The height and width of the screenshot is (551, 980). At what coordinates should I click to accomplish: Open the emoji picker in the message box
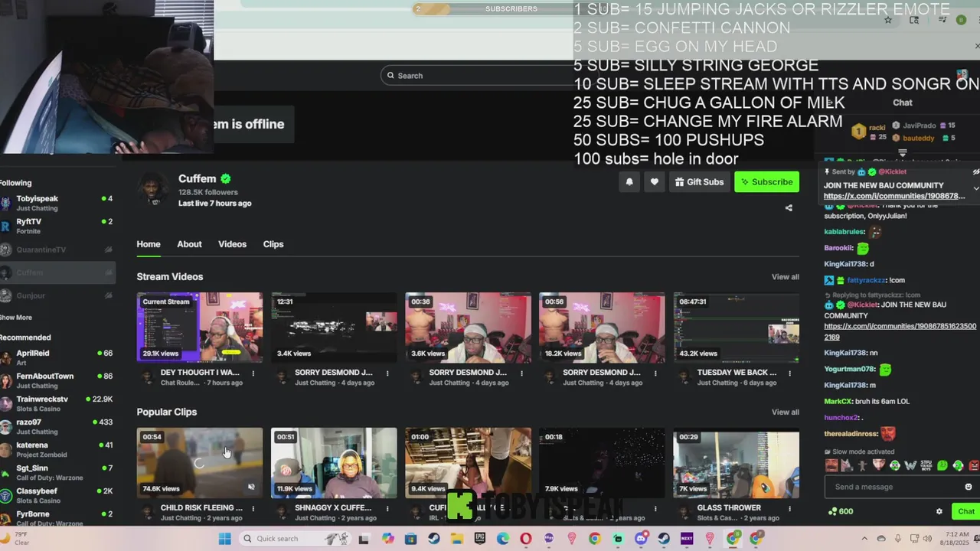(968, 487)
